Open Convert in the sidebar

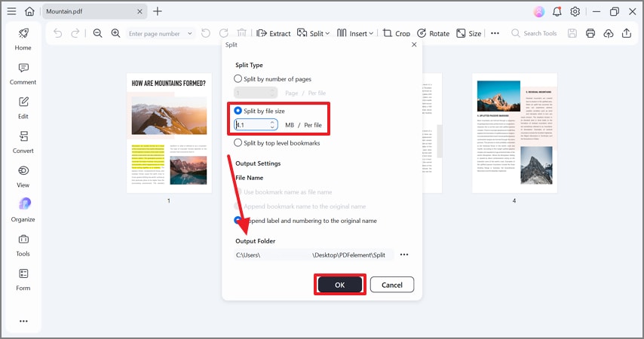point(23,142)
